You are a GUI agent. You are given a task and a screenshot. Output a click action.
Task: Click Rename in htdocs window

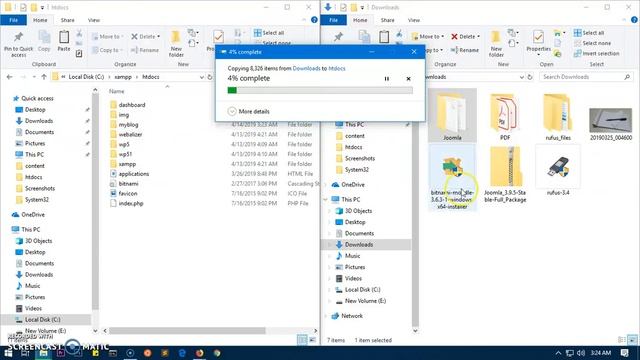(145, 50)
